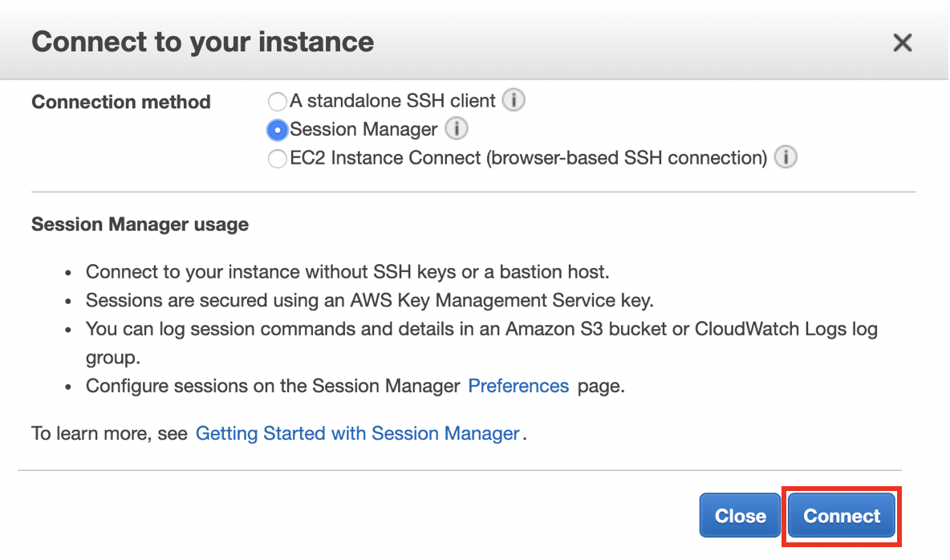Click the "Connect to your instance" title
Screen dimensions: 950x560
point(203,42)
